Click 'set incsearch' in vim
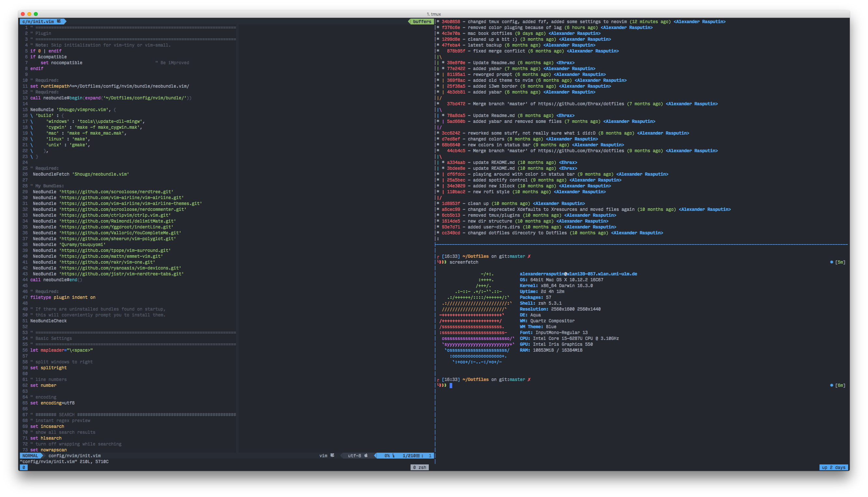 [x=47, y=426]
